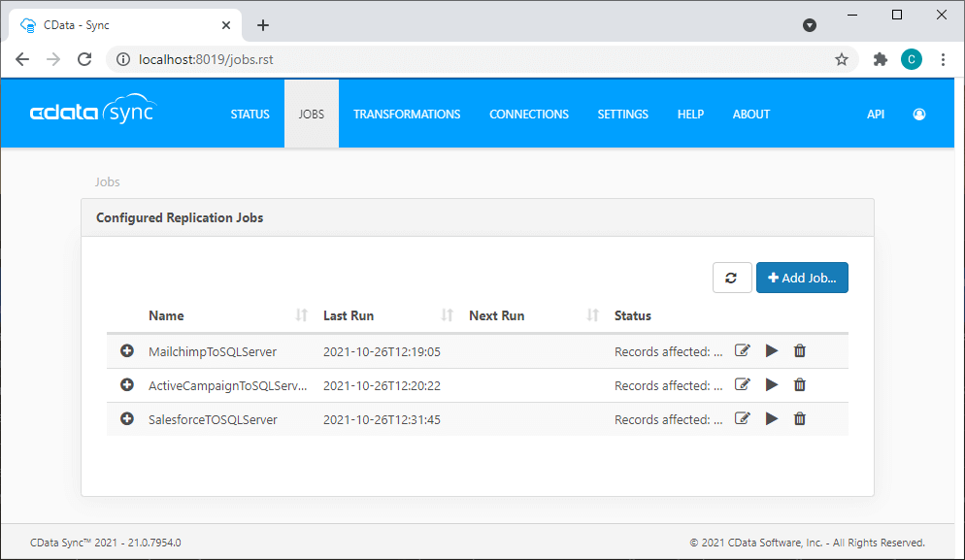965x560 pixels.
Task: Bookmark this page with the star icon
Action: (842, 59)
